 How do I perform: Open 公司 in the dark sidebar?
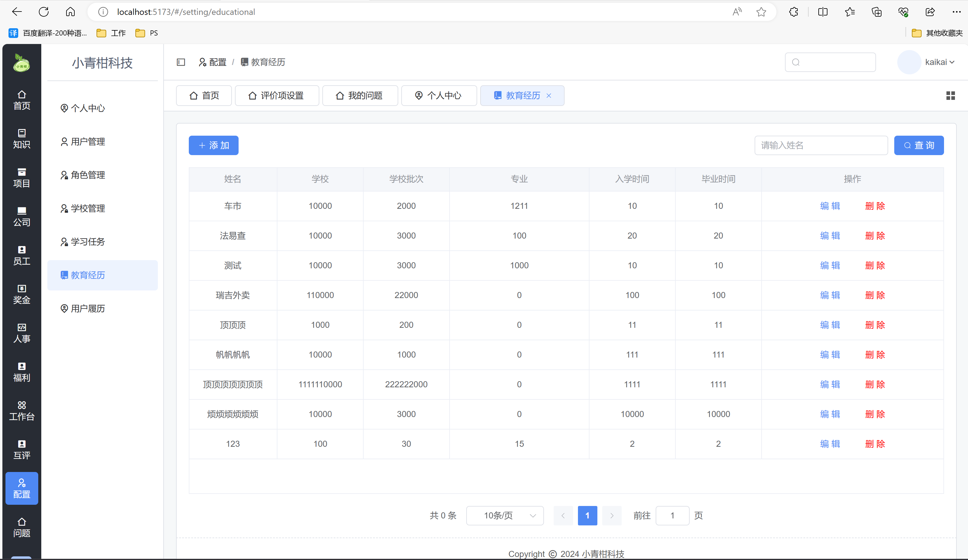(x=22, y=217)
